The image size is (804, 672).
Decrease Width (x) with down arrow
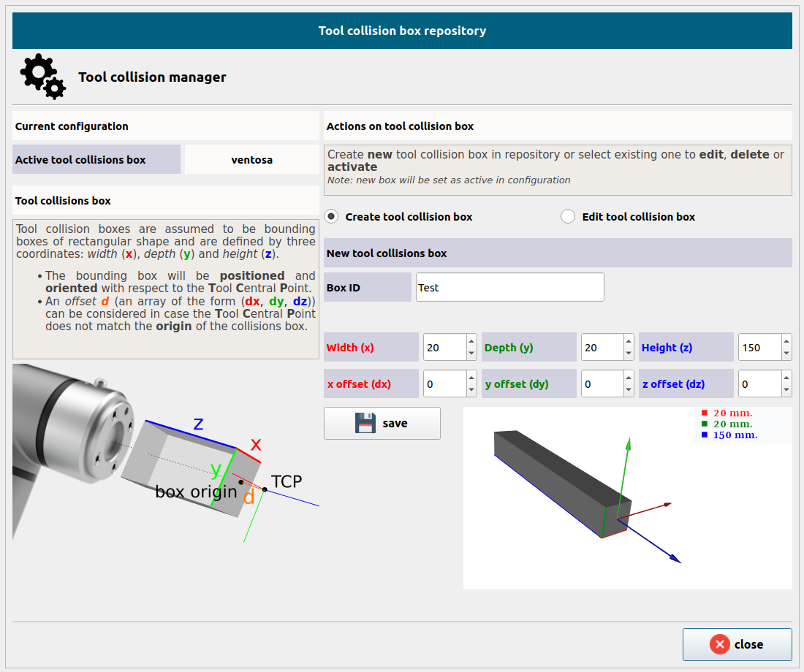tap(471, 354)
